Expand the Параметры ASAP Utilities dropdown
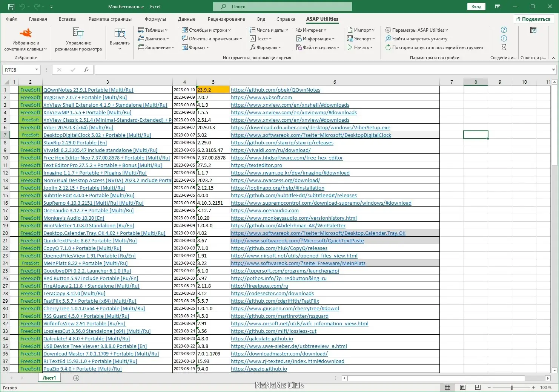The image size is (559, 392). tap(417, 30)
